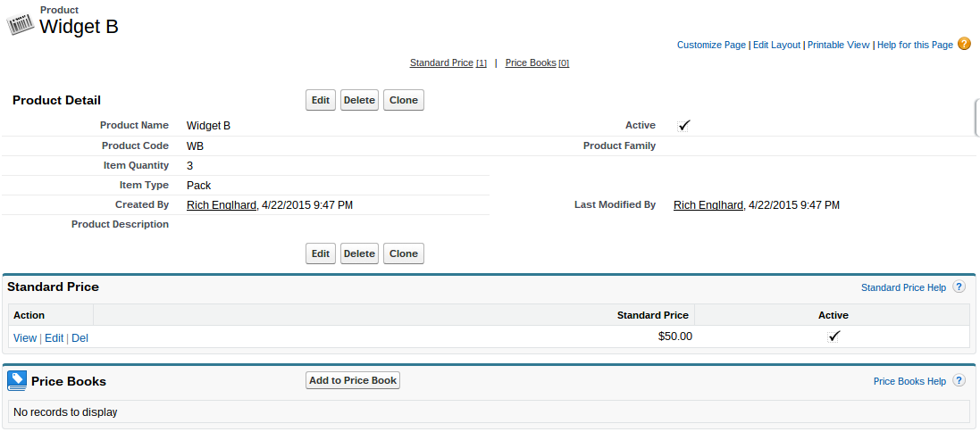Click View link in Standard Price row
This screenshot has width=980, height=432.
25,338
